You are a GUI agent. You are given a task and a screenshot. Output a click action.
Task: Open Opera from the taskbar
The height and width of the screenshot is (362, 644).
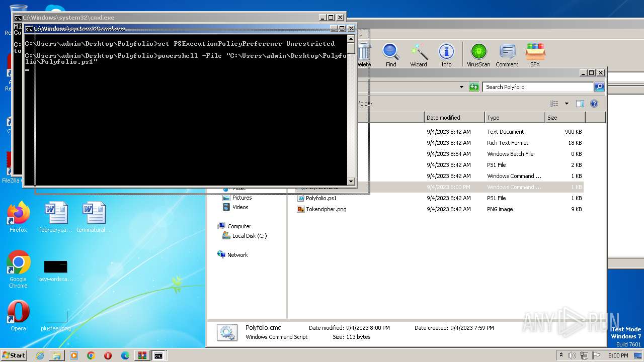[108, 355]
